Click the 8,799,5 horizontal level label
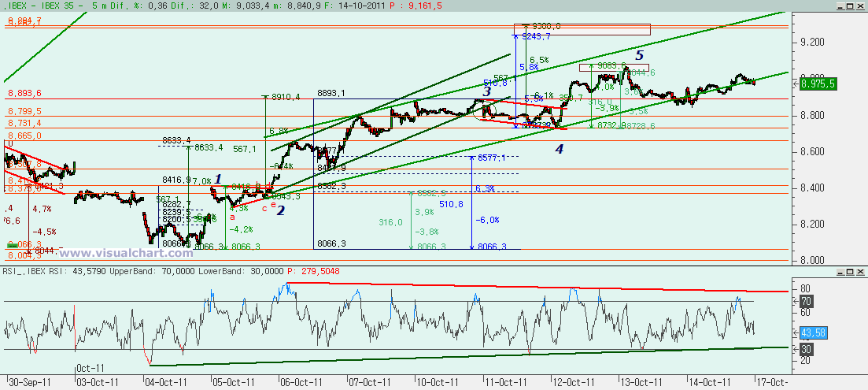Viewport: 868px width, 390px height. tap(24, 111)
